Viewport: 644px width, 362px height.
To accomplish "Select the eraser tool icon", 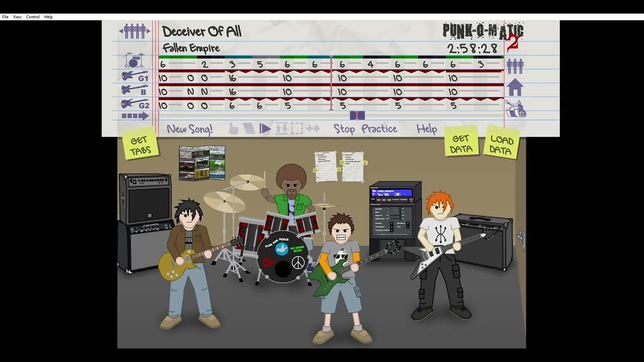I will (x=250, y=129).
